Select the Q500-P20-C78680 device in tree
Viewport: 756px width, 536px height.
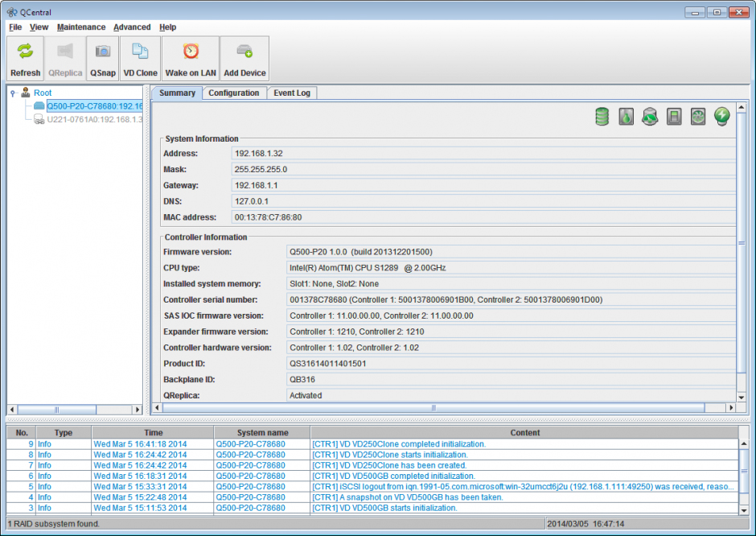pos(95,106)
